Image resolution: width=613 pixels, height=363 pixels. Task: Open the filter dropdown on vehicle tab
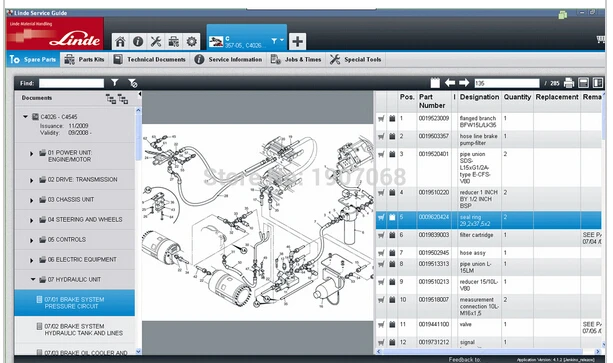(277, 41)
